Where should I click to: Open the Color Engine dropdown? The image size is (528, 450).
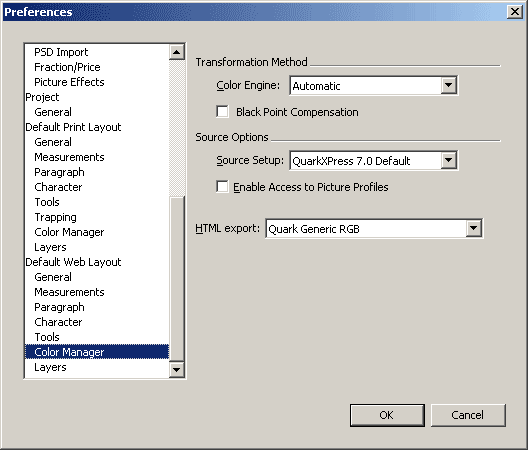coord(449,85)
